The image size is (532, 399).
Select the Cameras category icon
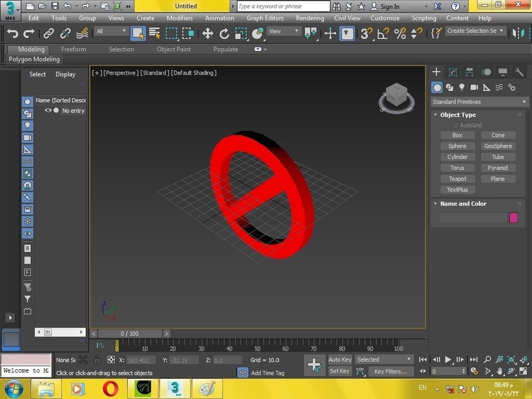[x=474, y=87]
